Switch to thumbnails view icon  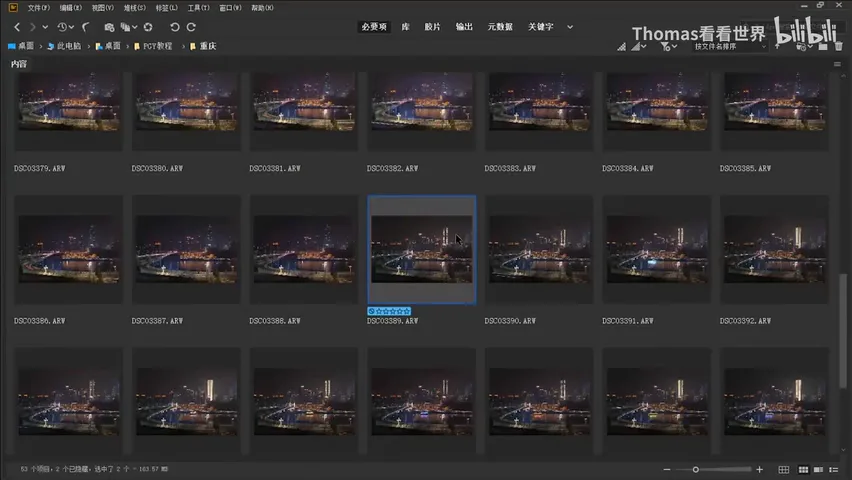pos(803,470)
